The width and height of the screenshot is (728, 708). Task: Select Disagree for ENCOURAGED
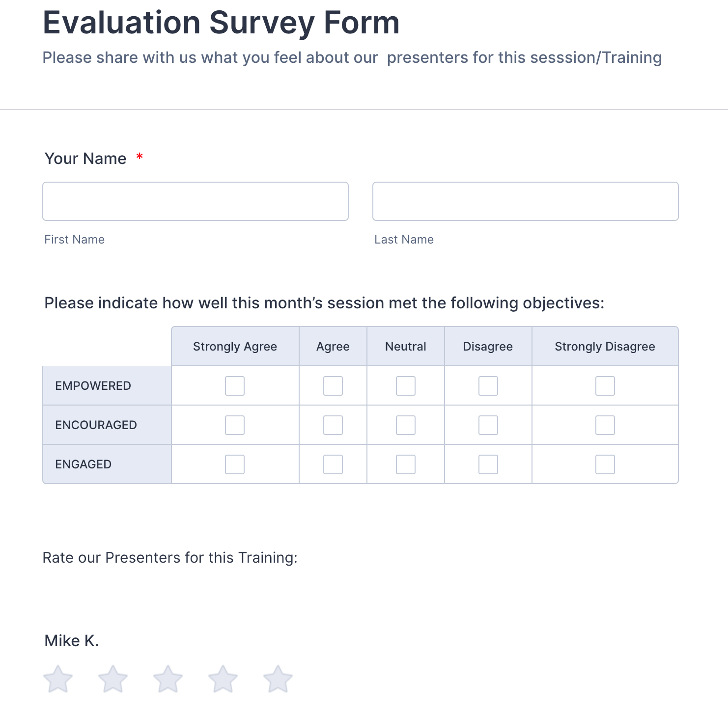(x=488, y=425)
